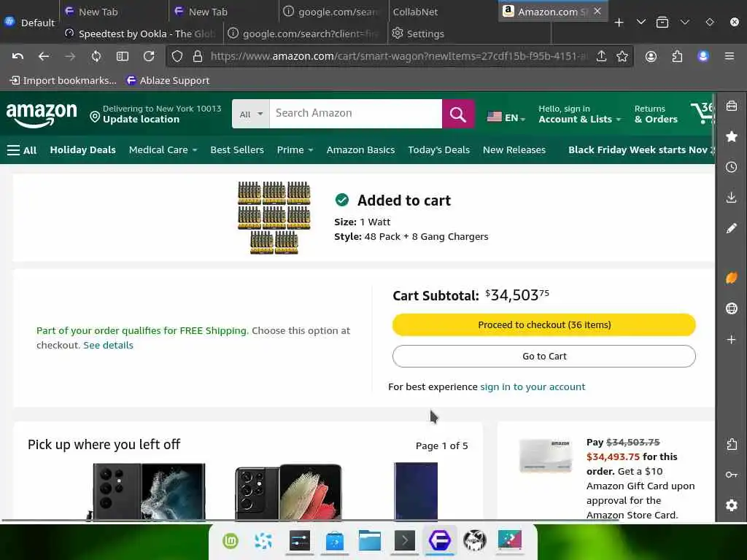Open the software store bag in dock
This screenshot has width=747, height=560.
[x=334, y=541]
